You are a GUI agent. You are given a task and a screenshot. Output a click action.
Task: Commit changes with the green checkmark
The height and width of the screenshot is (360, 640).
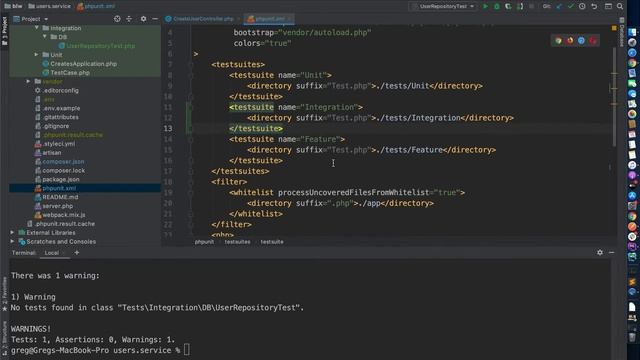coord(571,6)
